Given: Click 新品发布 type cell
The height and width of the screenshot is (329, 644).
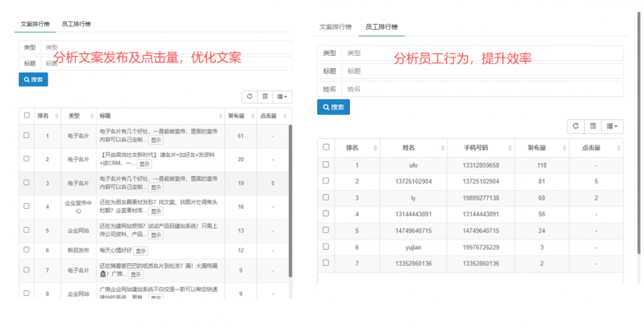Looking at the screenshot, I should [x=78, y=250].
